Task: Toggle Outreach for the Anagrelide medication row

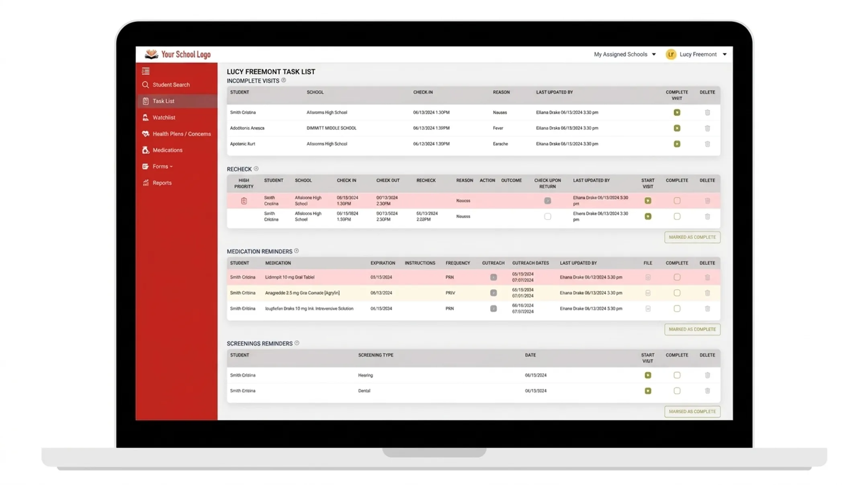Action: 493,293
